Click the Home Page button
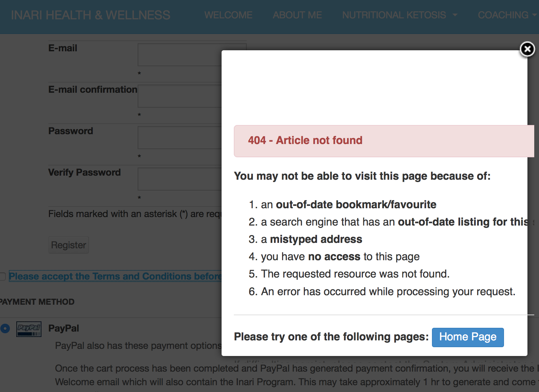The width and height of the screenshot is (539, 392). (468, 337)
